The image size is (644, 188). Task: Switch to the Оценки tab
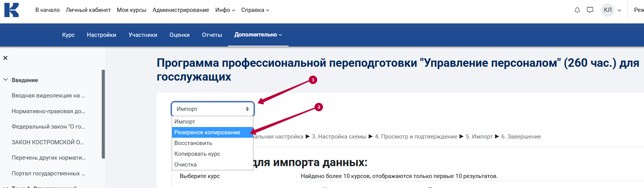point(180,35)
